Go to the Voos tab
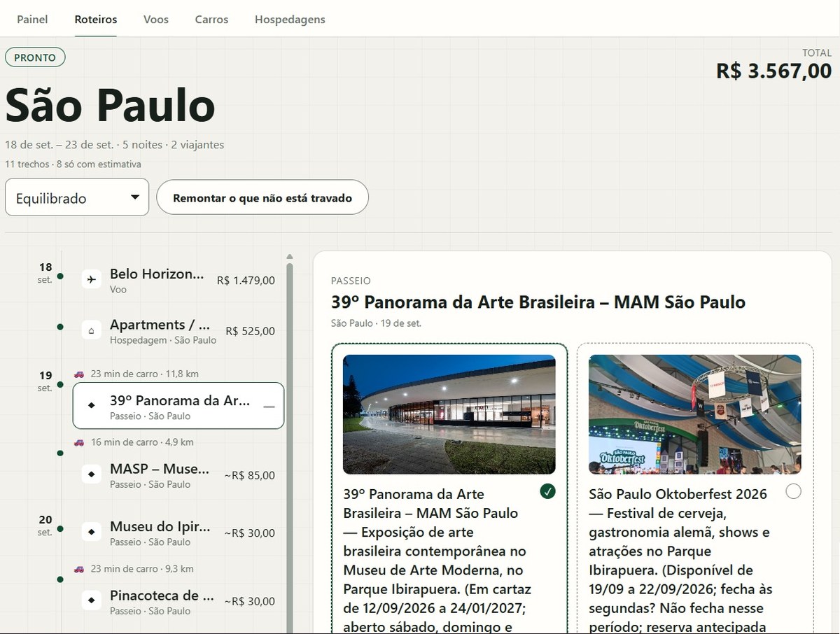The height and width of the screenshot is (634, 840). (156, 19)
